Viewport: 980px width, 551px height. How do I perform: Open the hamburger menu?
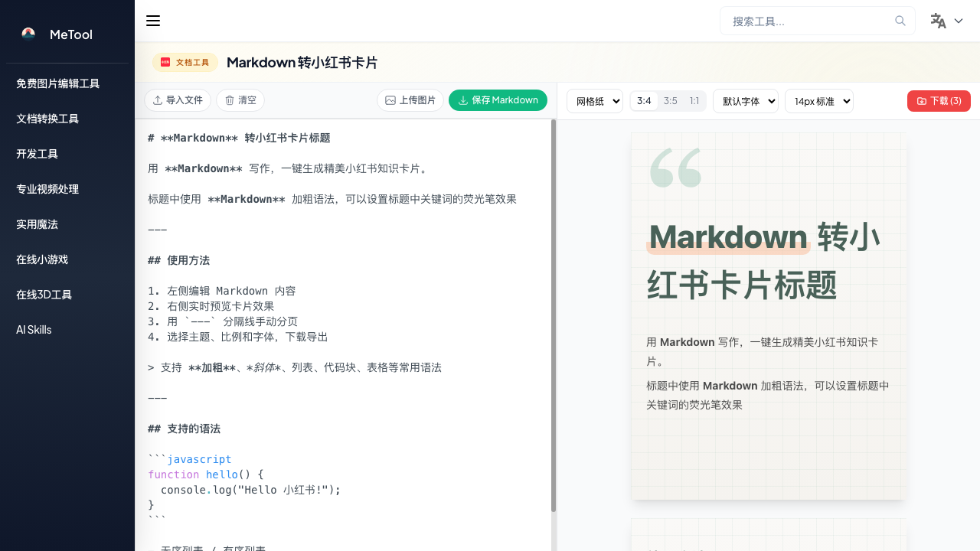(153, 21)
